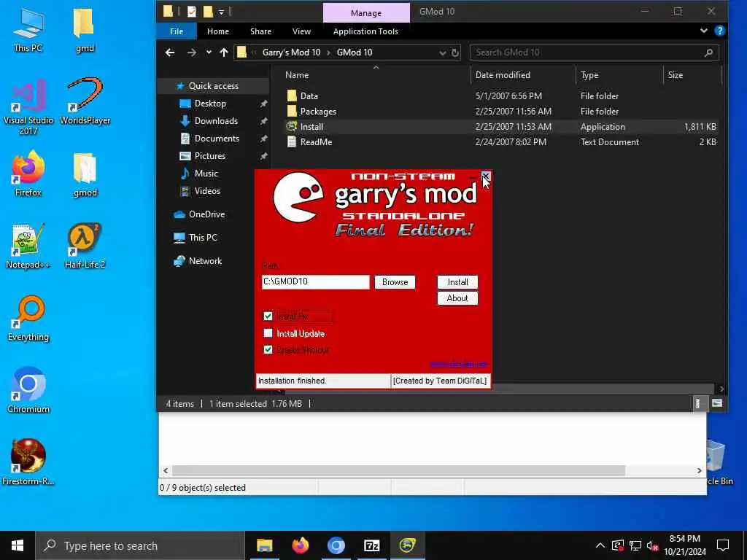Launch Chromium desktop shortcut

click(x=28, y=391)
